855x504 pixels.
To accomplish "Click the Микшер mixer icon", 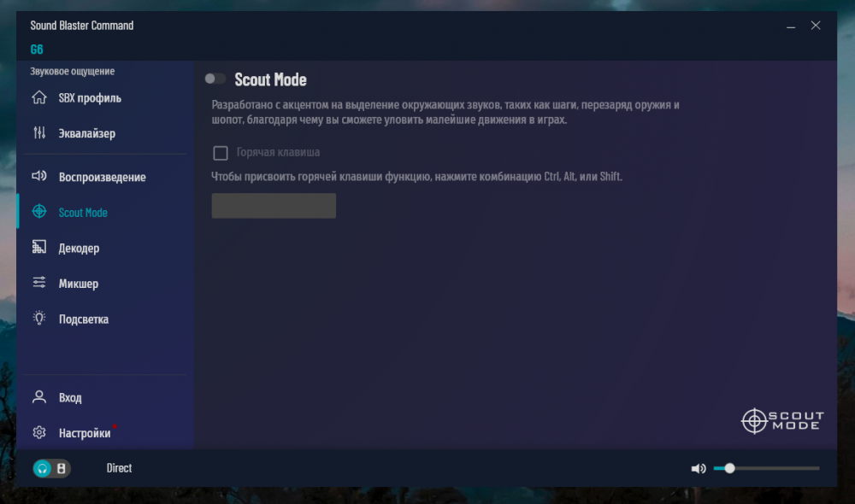I will pyautogui.click(x=39, y=284).
